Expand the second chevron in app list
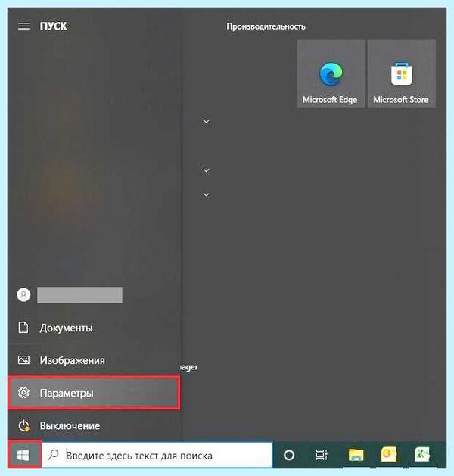The width and height of the screenshot is (454, 476). tap(207, 170)
